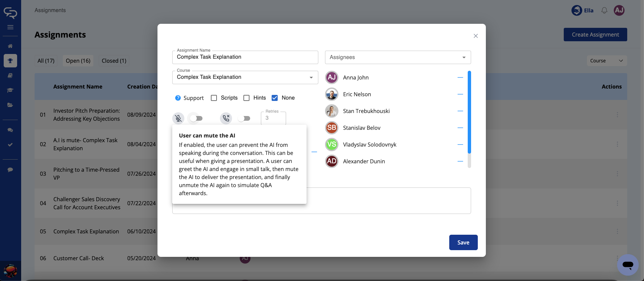The image size is (644, 281).
Task: Check the Hints checkbox
Action: coord(246,98)
